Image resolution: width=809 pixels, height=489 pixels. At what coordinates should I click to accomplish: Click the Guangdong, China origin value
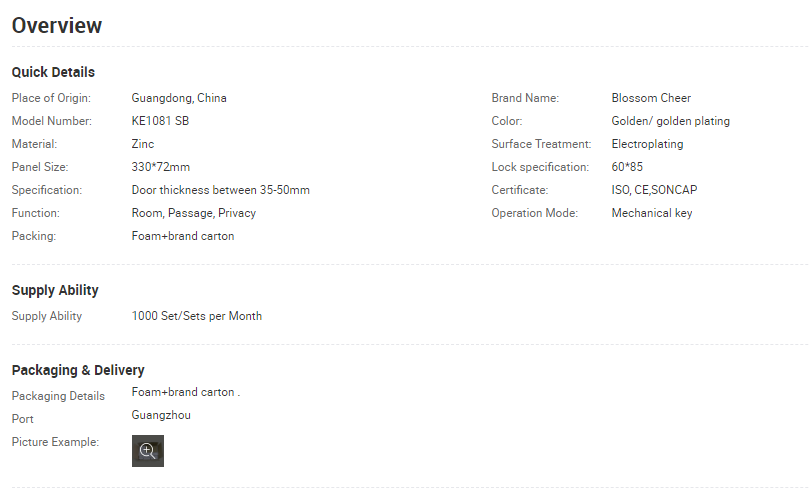179,98
